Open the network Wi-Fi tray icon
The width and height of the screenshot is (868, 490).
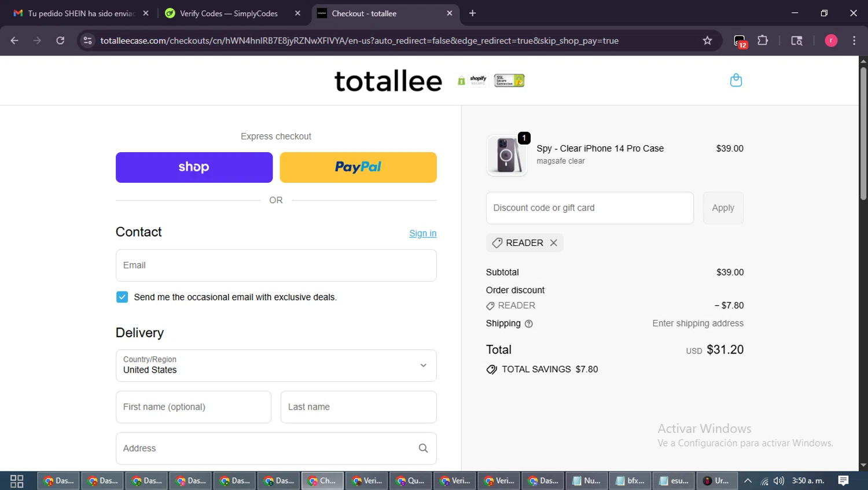[764, 481]
